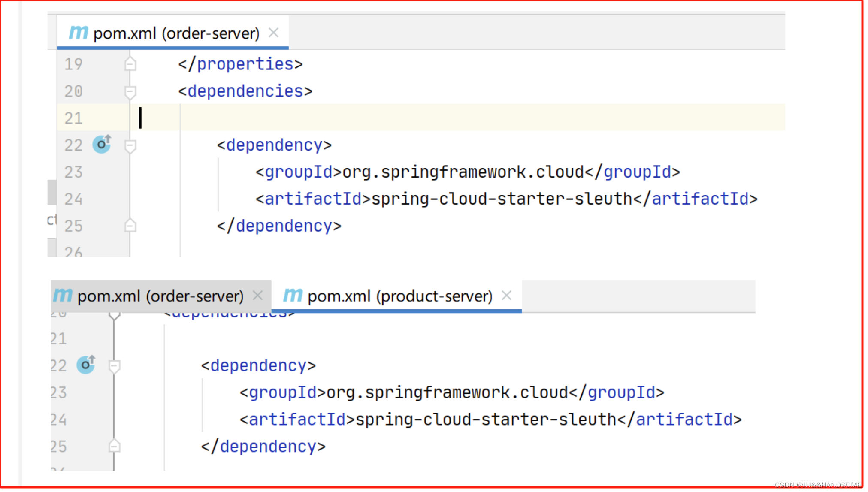
Task: Click the Maven icon on top order-server tab
Action: 79,33
